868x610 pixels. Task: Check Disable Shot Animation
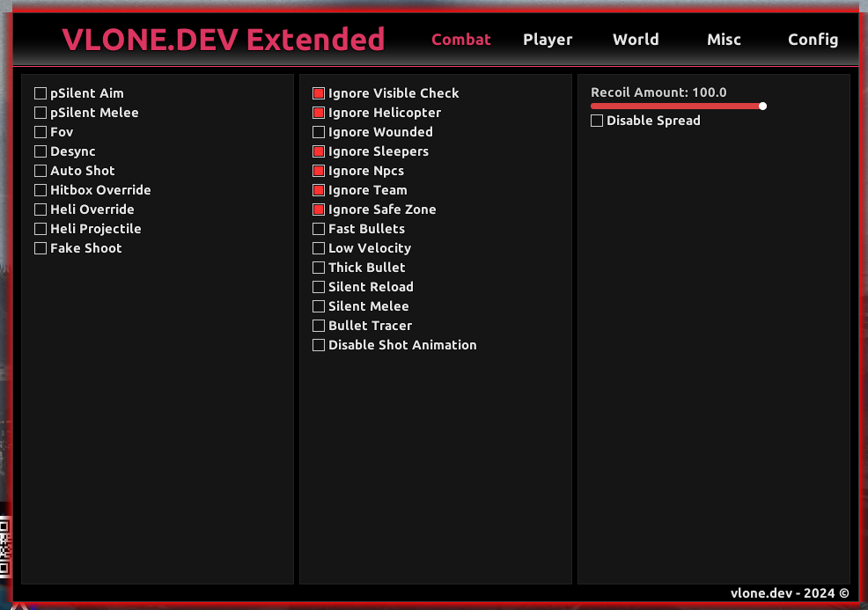319,345
